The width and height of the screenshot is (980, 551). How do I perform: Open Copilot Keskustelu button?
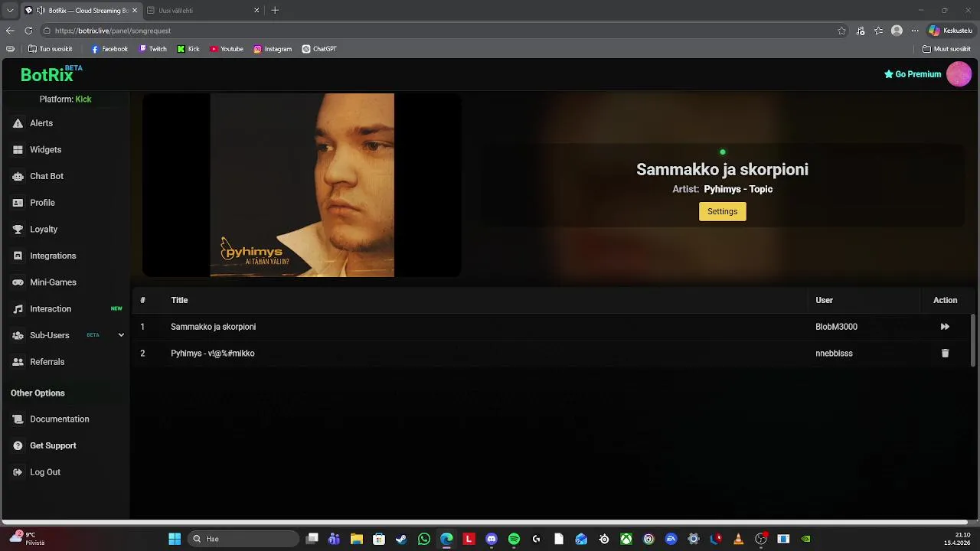(x=950, y=31)
